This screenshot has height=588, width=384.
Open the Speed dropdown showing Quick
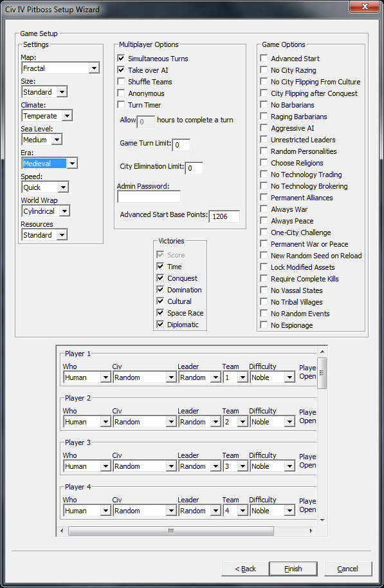coord(45,187)
